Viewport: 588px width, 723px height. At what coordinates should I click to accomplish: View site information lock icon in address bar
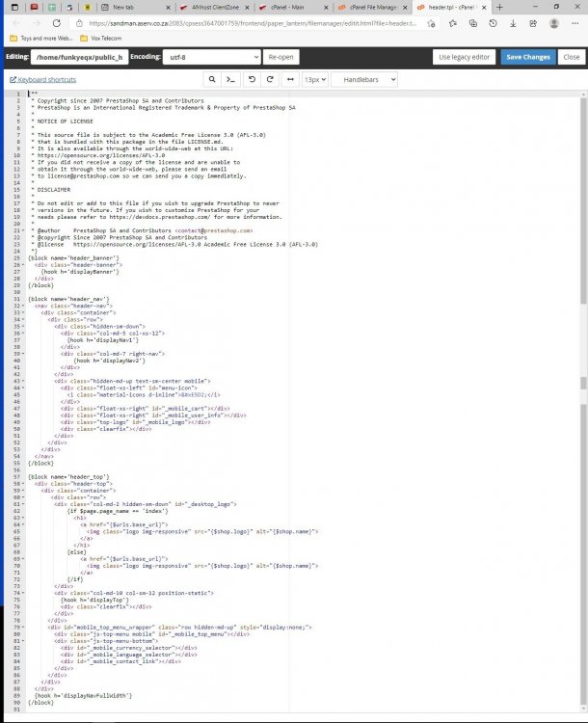coord(79,23)
